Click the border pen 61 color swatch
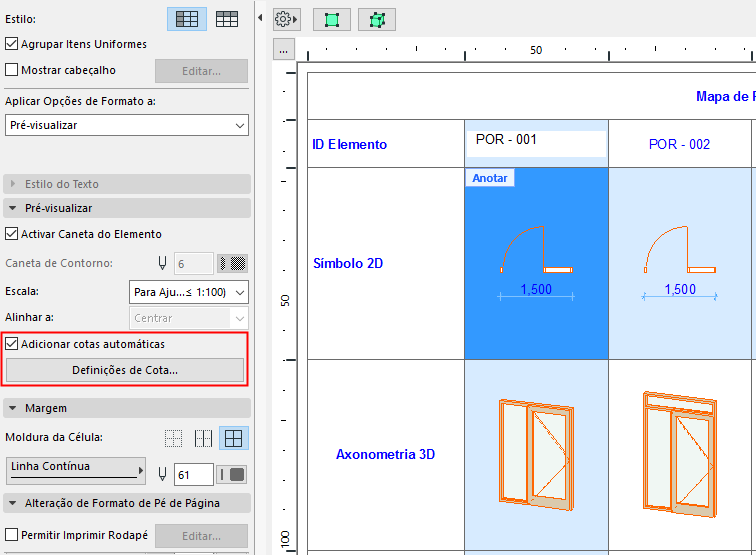 coord(231,475)
